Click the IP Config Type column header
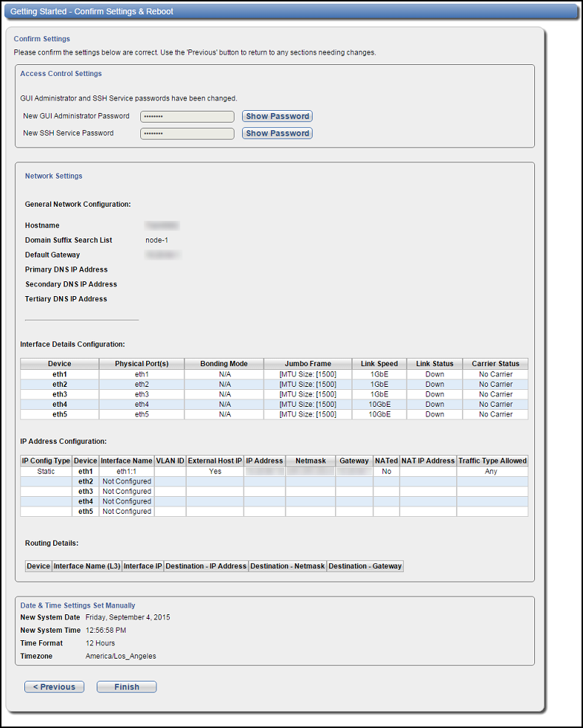Screen dimensions: 583x728 [x=46, y=461]
